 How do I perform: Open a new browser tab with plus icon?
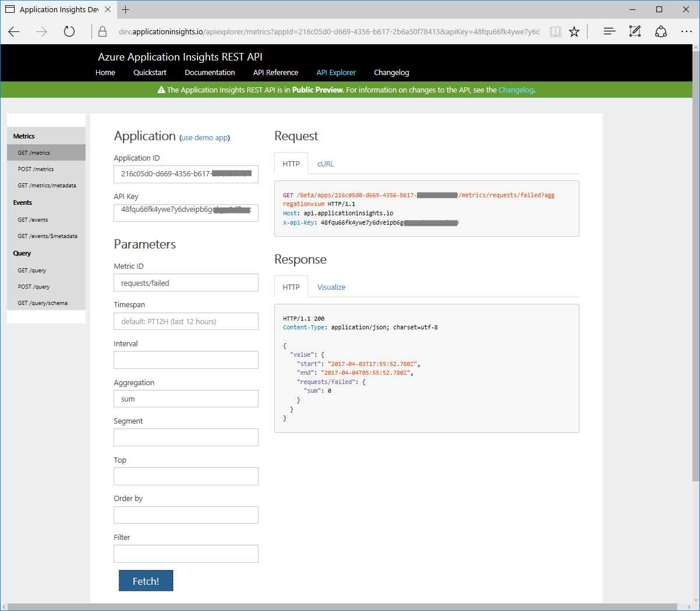point(125,9)
